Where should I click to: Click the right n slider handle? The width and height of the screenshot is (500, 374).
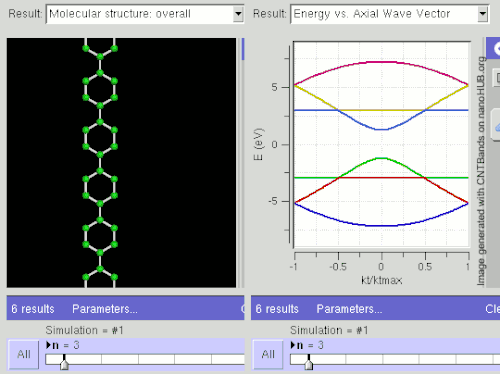[x=309, y=362]
